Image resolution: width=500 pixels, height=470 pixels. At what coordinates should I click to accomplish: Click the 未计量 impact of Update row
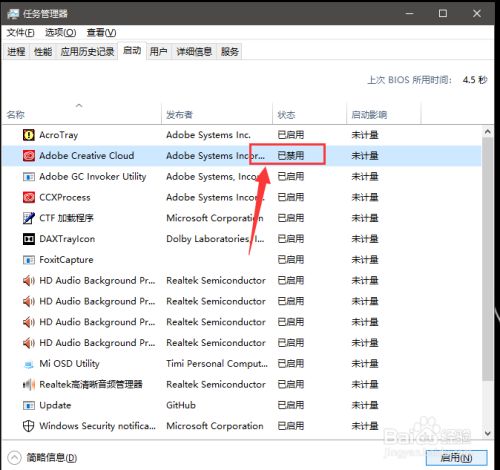coord(365,405)
